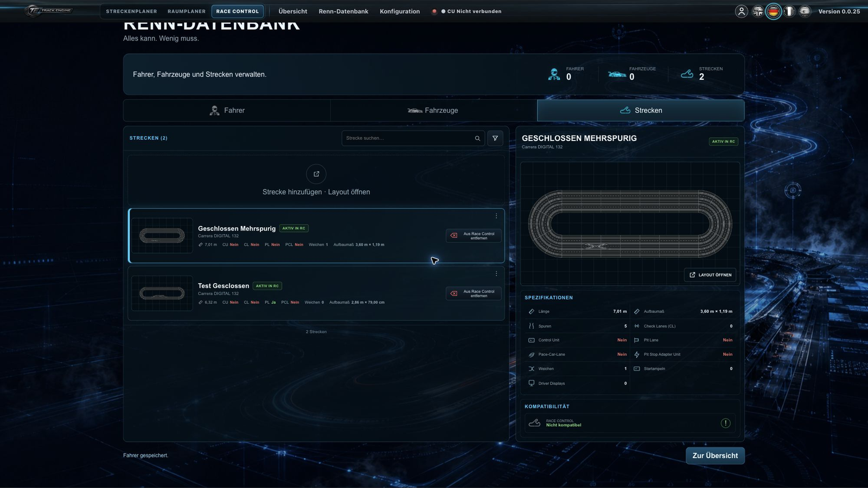Click the Weichen crossover icon in specifications

pos(531,369)
